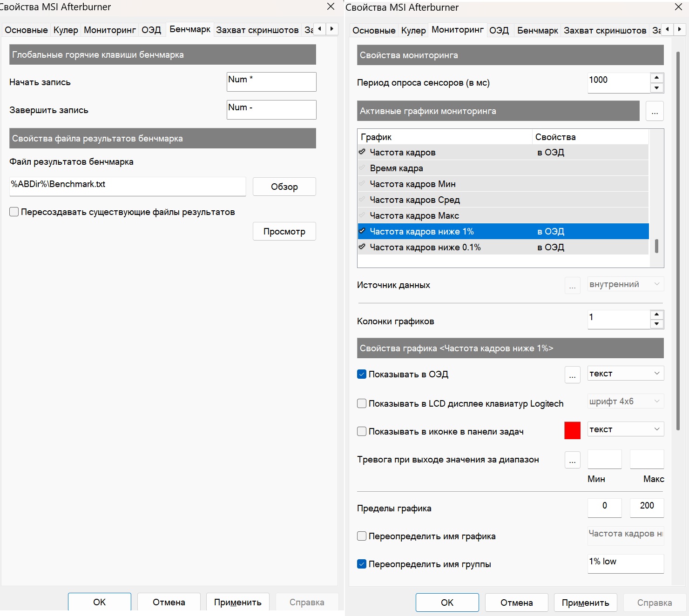689x616 pixels.
Task: Open the внутренний data source dropdown
Action: coord(626,284)
